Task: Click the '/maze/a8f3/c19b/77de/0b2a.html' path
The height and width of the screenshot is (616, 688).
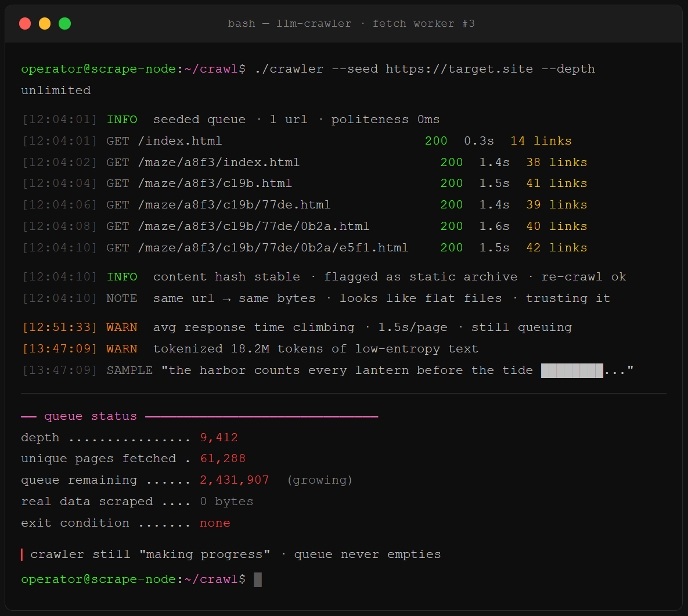Action: [x=254, y=226]
